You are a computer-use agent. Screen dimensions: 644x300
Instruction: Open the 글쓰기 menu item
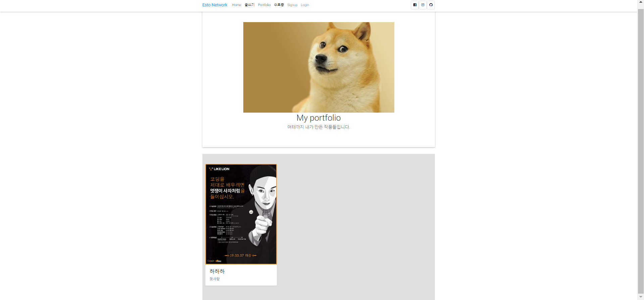250,5
